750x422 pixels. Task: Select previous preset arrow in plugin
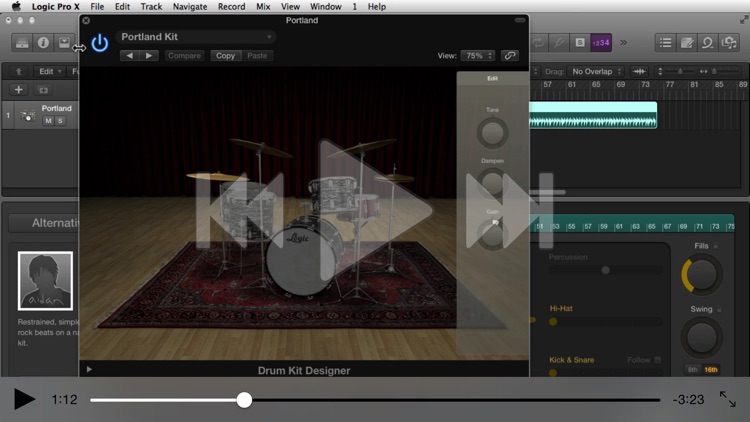pyautogui.click(x=130, y=56)
